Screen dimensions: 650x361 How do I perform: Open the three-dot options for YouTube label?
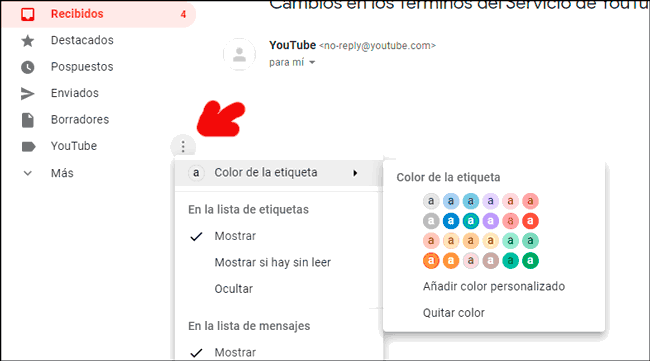pyautogui.click(x=183, y=146)
